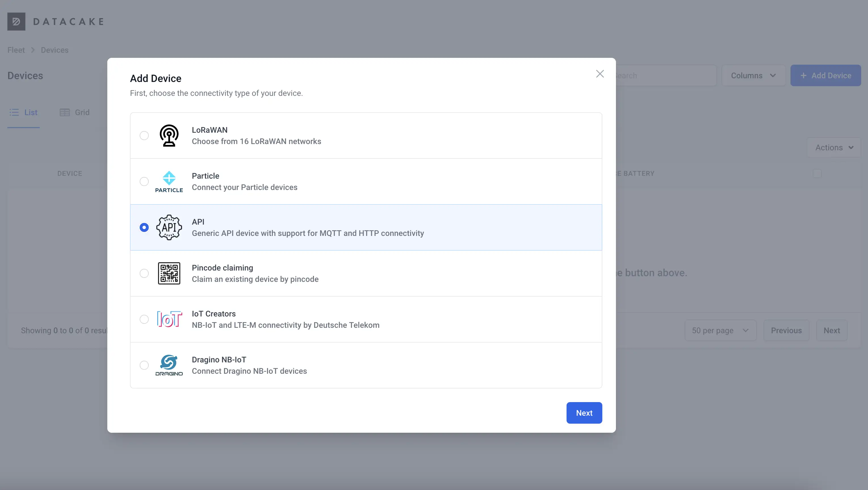Click 'NB-IoT and LTE-M connectivity' description
This screenshot has width=868, height=490.
coord(286,325)
